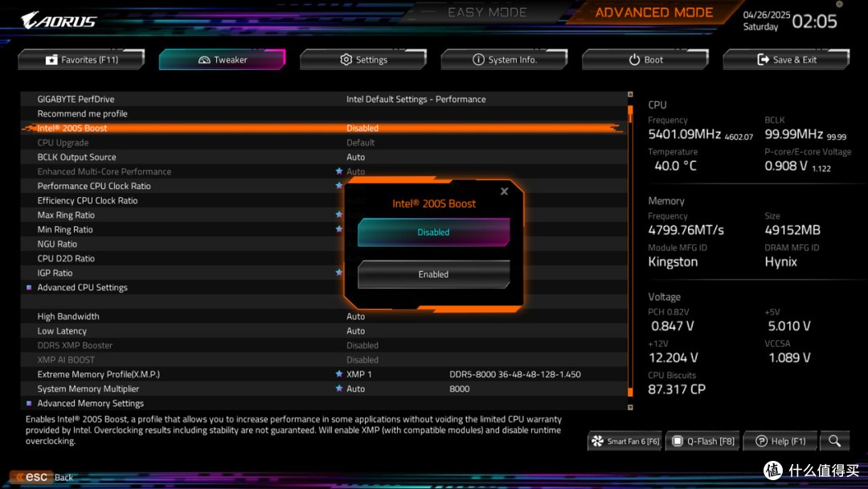The height and width of the screenshot is (489, 868).
Task: Click the scrollbar up arrow
Action: point(630,95)
